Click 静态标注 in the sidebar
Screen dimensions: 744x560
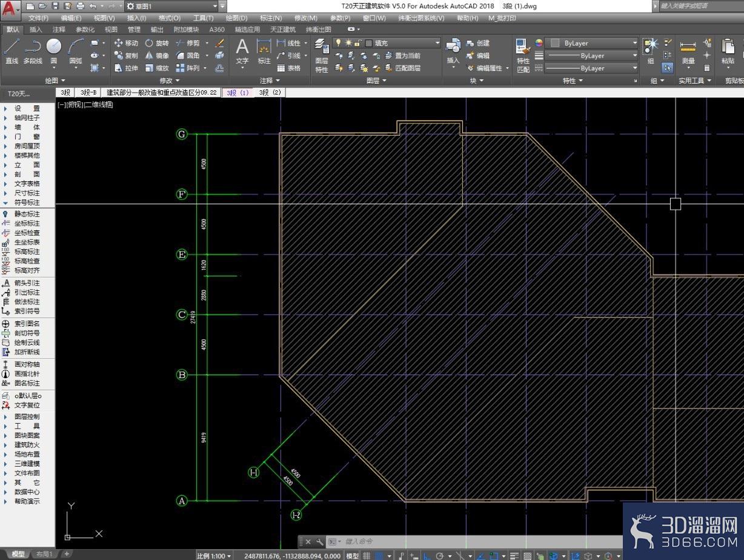point(27,214)
